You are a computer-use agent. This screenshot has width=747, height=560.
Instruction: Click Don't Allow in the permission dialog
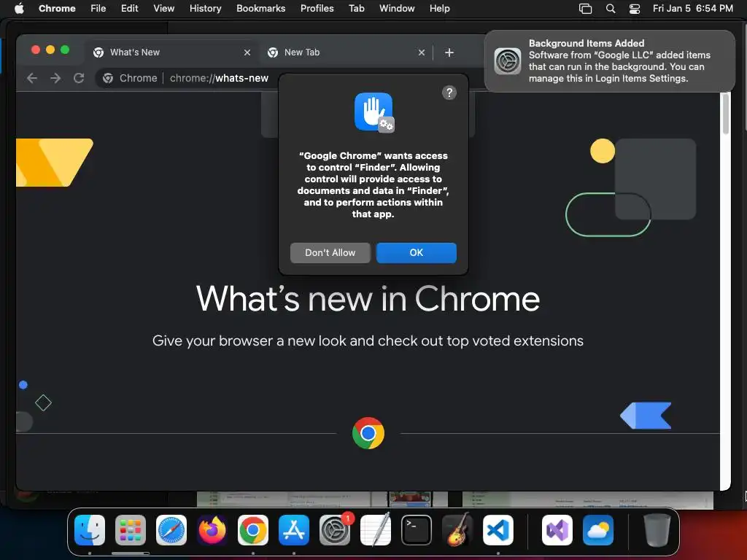[x=330, y=253]
